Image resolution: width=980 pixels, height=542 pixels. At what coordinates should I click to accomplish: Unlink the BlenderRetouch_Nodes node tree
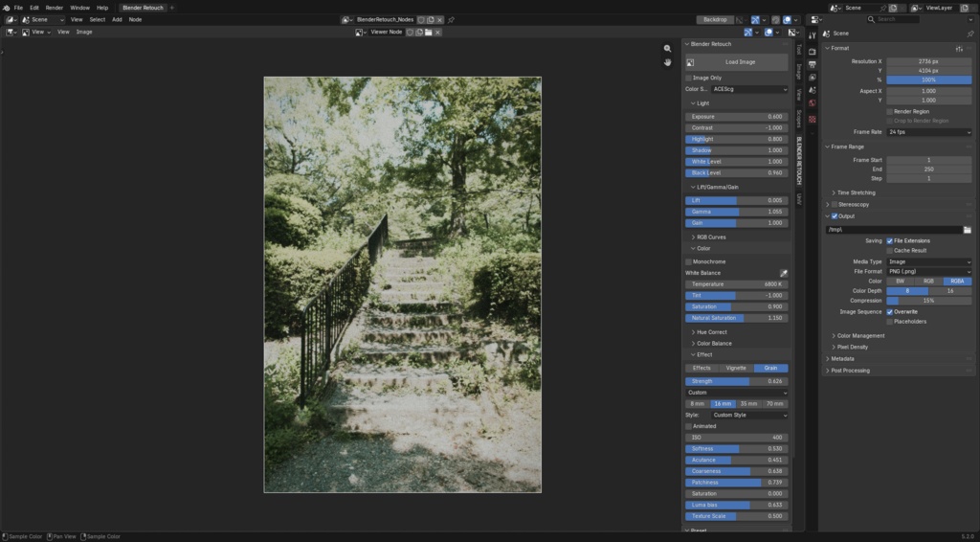click(439, 20)
